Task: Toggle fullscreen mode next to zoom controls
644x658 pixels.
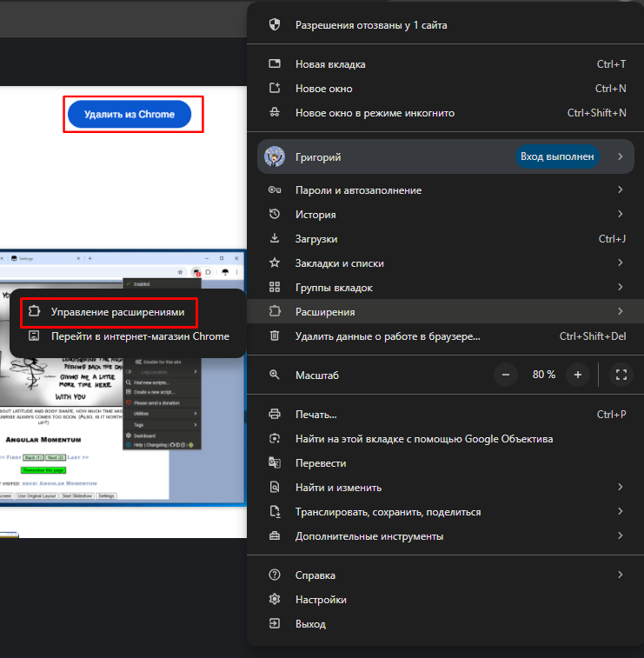Action: pyautogui.click(x=621, y=375)
